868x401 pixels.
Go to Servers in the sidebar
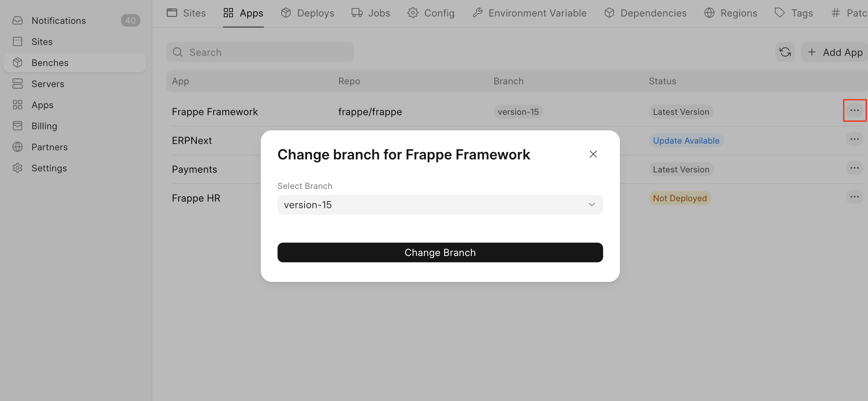click(48, 84)
